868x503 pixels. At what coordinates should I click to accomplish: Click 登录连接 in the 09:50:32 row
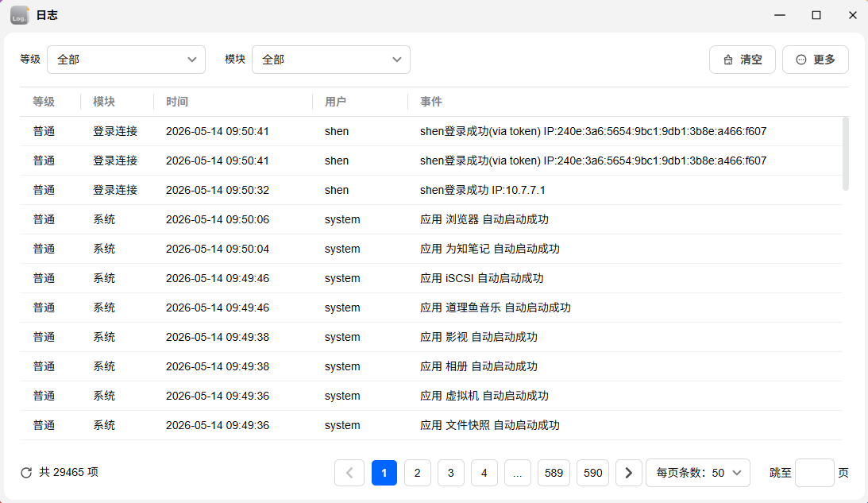pos(115,190)
